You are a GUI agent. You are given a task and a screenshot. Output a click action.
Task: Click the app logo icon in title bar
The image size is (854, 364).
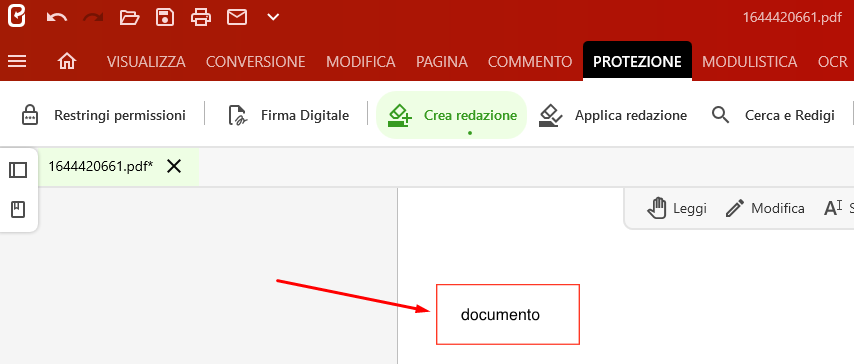(x=16, y=17)
